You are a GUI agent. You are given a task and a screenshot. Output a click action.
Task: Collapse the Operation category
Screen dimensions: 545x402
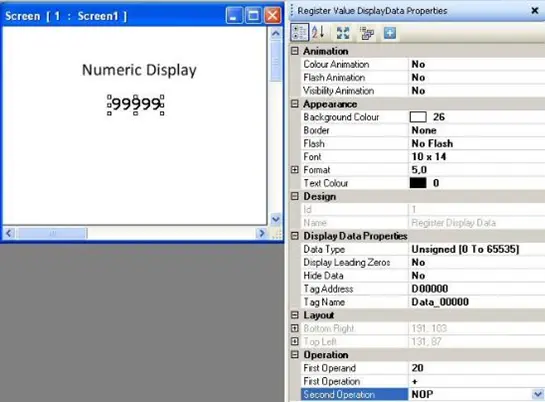295,355
